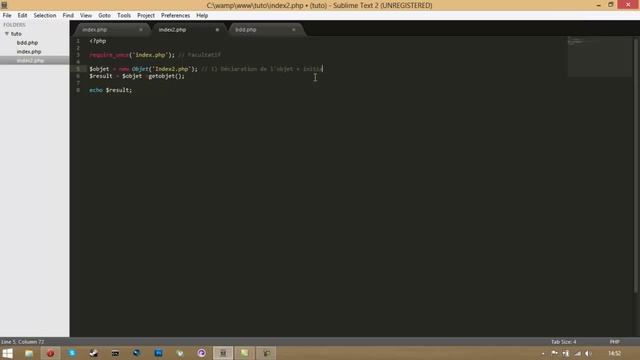Open the File menu
This screenshot has width=640, height=360.
(x=7, y=16)
